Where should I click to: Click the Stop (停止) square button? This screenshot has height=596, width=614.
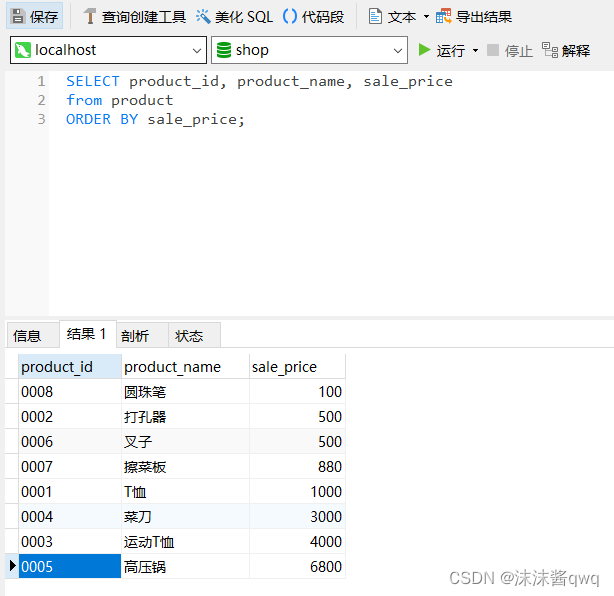(493, 50)
